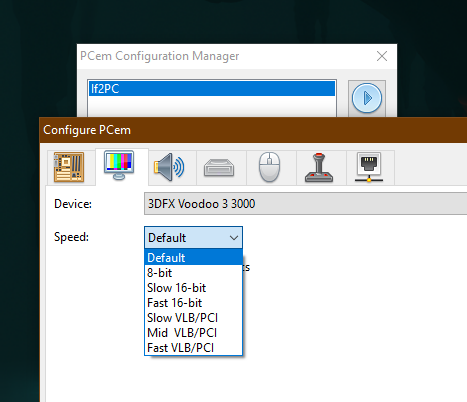Start lf2PC with the blue play button
Image resolution: width=467 pixels, height=402 pixels.
click(x=367, y=98)
